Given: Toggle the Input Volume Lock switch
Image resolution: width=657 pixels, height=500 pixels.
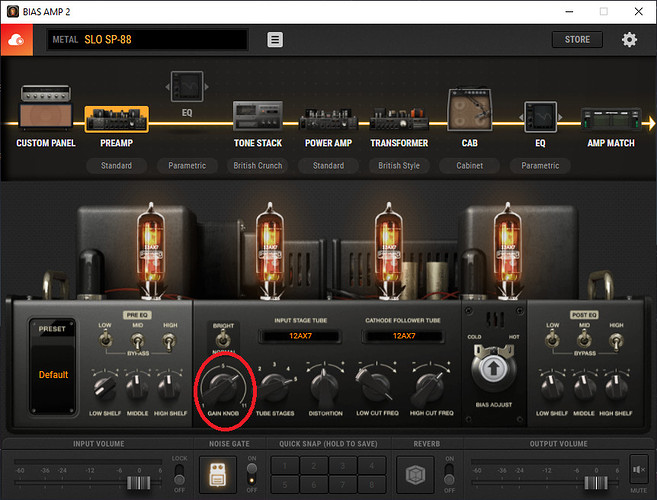Looking at the screenshot, I should click(179, 474).
